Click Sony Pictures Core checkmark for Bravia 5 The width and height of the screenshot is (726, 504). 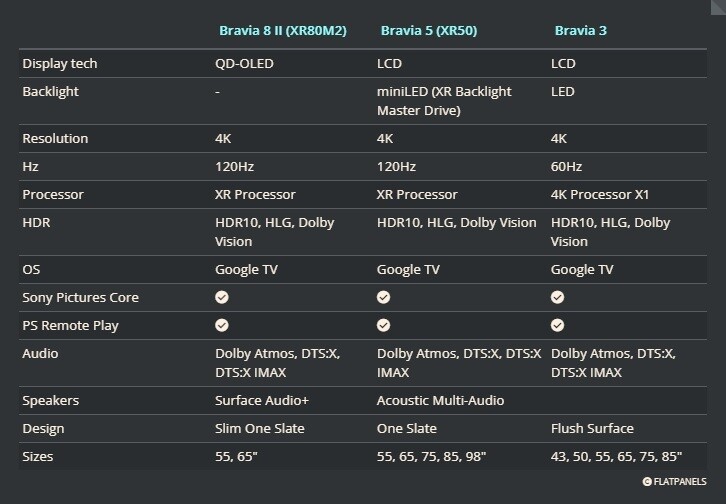coord(383,297)
